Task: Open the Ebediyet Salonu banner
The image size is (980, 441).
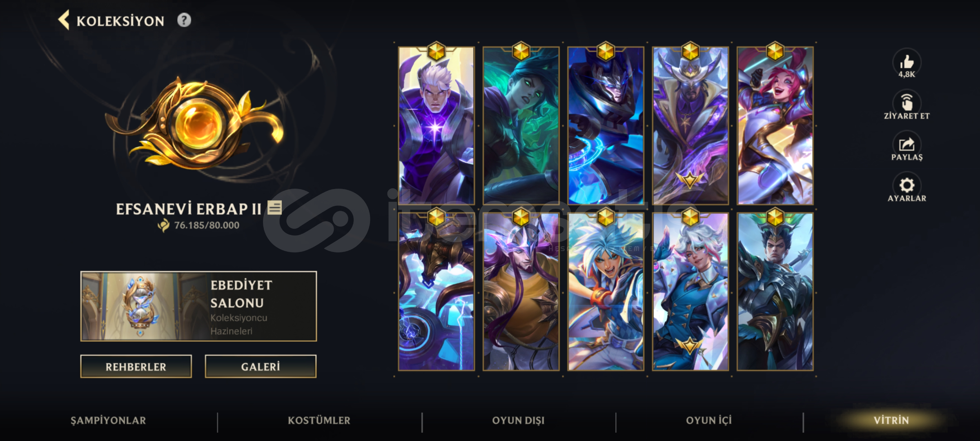Action: click(198, 306)
